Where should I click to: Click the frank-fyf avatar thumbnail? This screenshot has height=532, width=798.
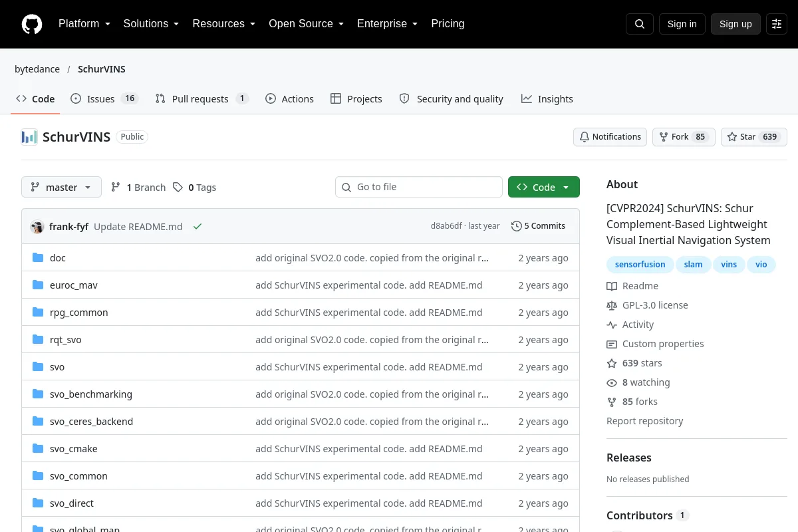(37, 226)
